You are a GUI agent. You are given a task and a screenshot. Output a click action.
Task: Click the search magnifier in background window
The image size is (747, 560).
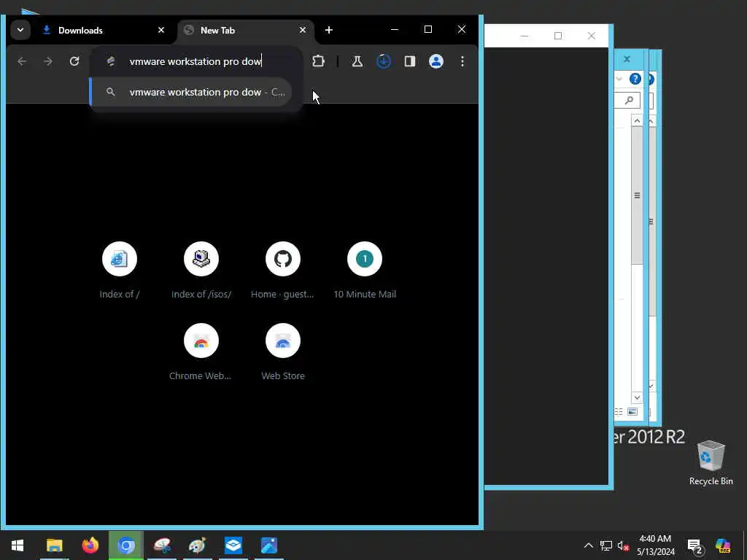coord(629,100)
